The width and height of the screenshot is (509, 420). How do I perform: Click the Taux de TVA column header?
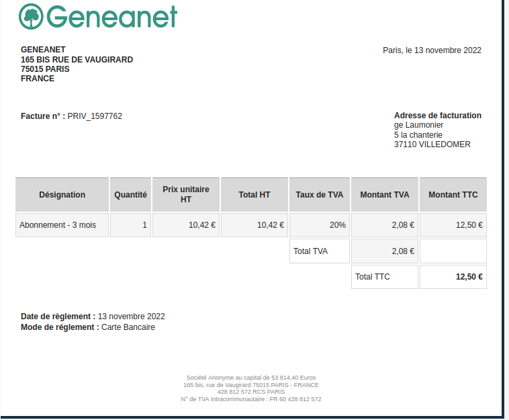coord(320,195)
